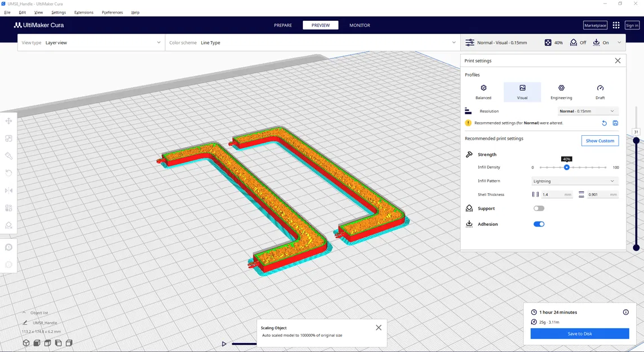644x352 pixels.
Task: Switch to the MONITOR stage
Action: click(x=360, y=25)
